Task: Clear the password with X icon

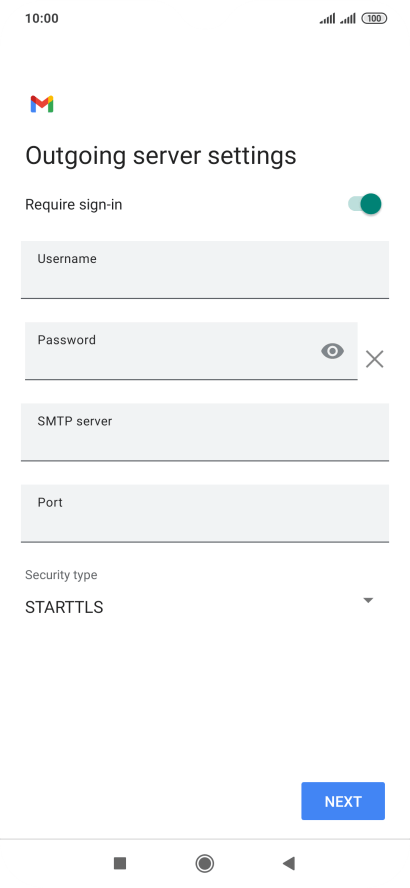Action: coord(374,359)
